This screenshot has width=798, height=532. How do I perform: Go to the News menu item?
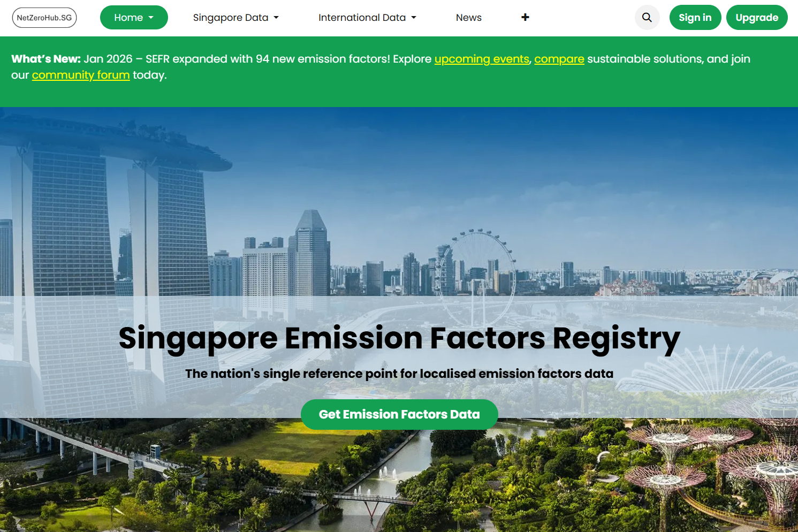[468, 18]
